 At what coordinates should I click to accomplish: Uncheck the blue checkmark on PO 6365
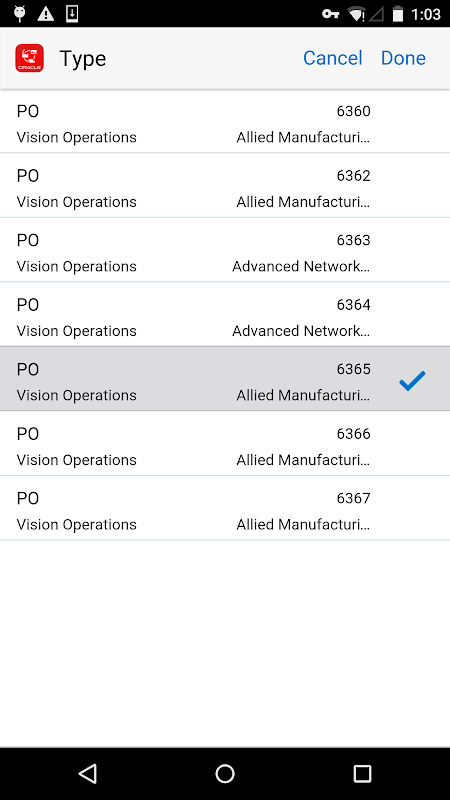click(412, 381)
